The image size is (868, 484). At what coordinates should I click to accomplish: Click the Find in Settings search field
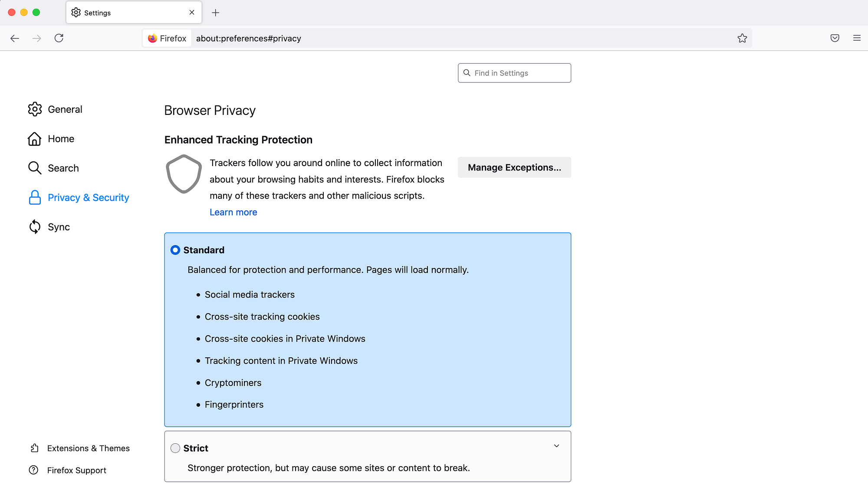coord(514,73)
